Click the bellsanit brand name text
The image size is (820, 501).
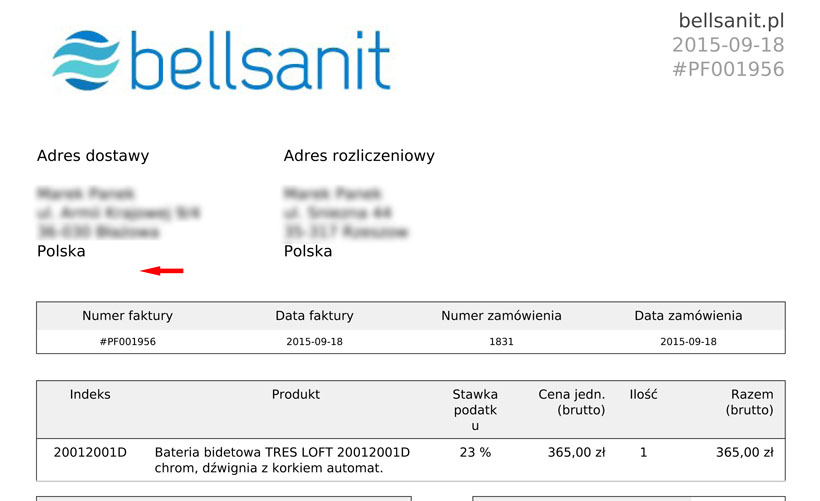(260, 59)
